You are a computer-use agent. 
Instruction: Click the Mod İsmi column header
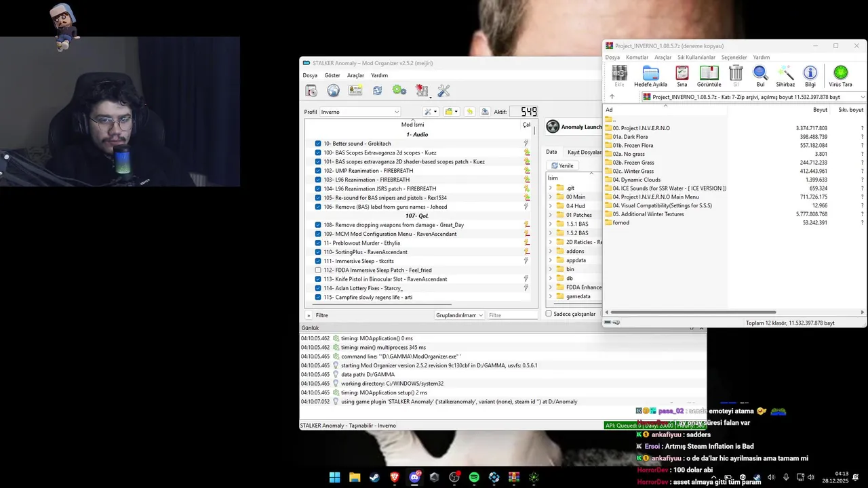412,125
